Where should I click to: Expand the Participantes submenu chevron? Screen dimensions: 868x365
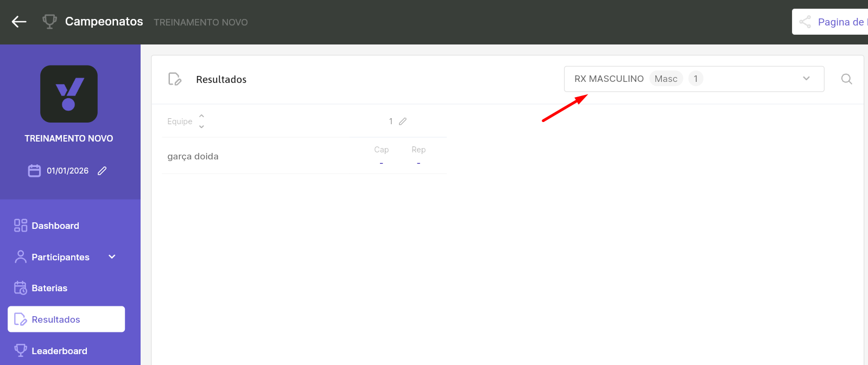click(112, 257)
